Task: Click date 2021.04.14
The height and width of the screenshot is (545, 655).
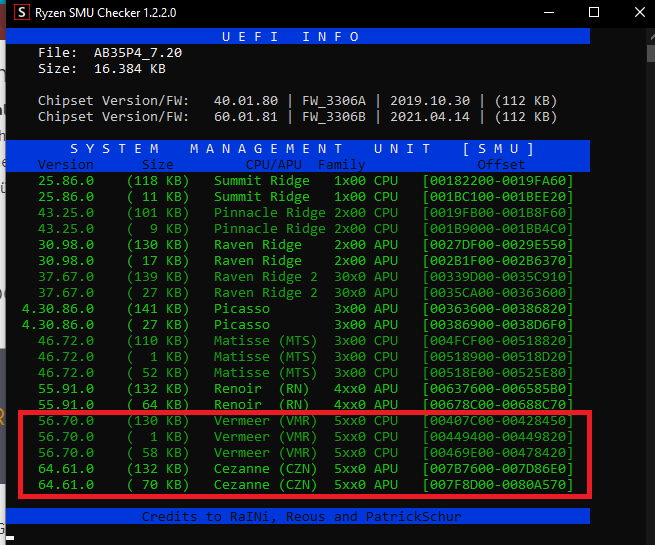Action: pyautogui.click(x=430, y=117)
